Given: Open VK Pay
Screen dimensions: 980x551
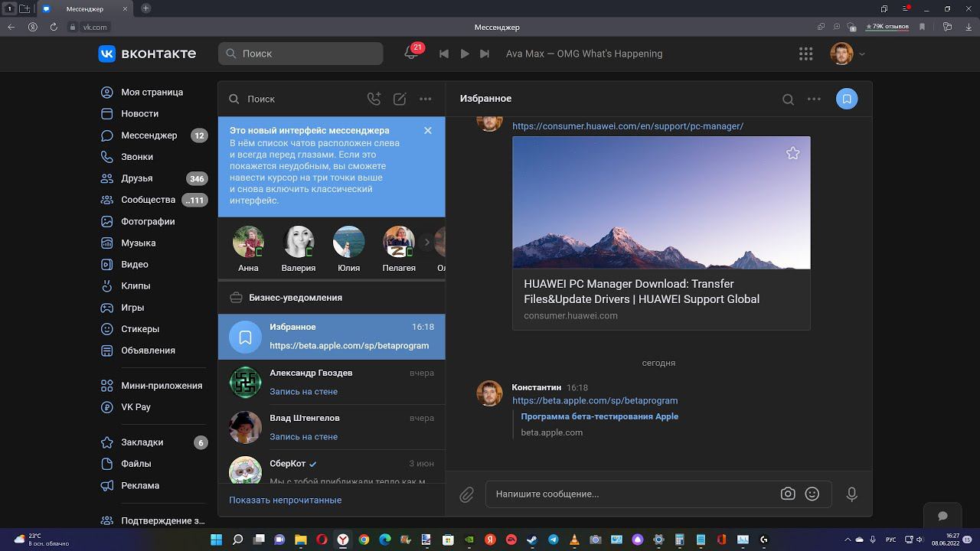Looking at the screenshot, I should pos(136,407).
